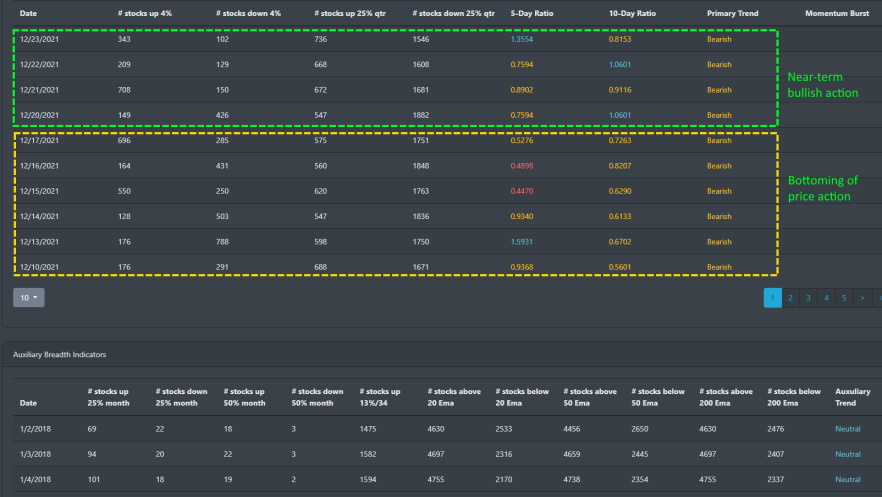Screen dimensions: 882x497
Task: Click 5-Day Ratio value 1.3554
Action: [521, 39]
